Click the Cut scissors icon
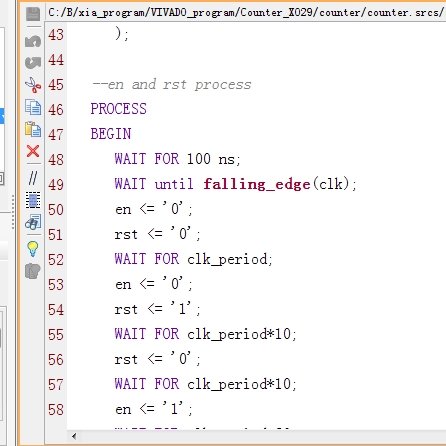The height and width of the screenshot is (446, 446). tap(33, 85)
